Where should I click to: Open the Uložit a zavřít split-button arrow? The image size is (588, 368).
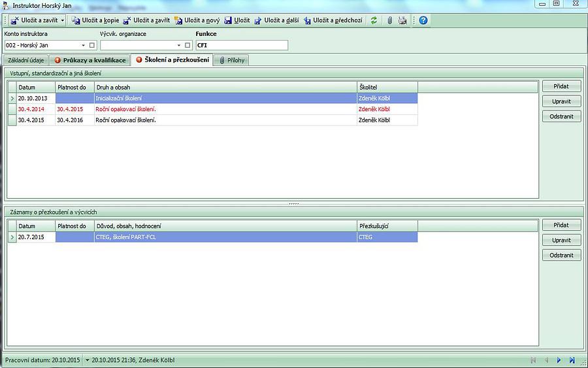point(63,20)
